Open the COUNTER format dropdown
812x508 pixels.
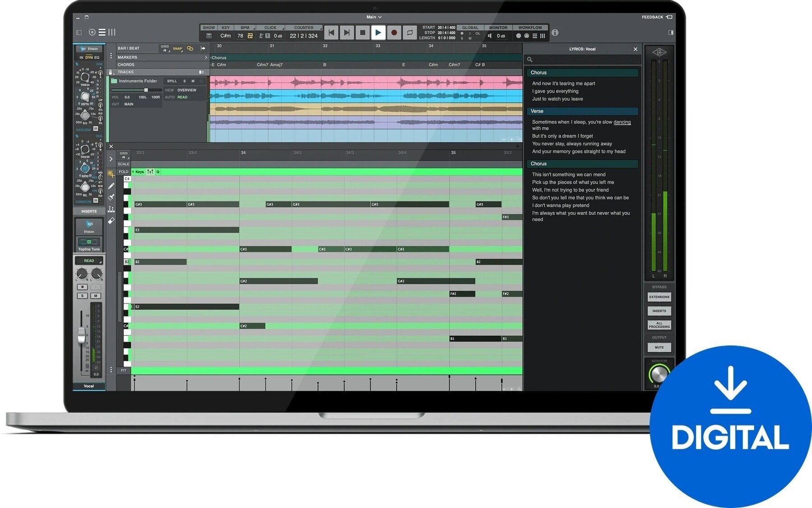pyautogui.click(x=304, y=28)
